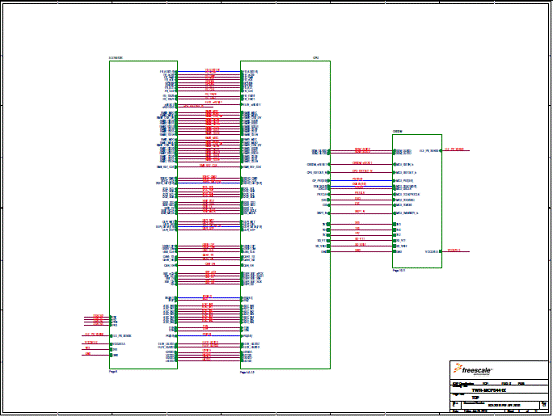Image resolution: width=553 pixels, height=417 pixels.
Task: Select the wire exiting top right of small block
Action: (x=455, y=151)
